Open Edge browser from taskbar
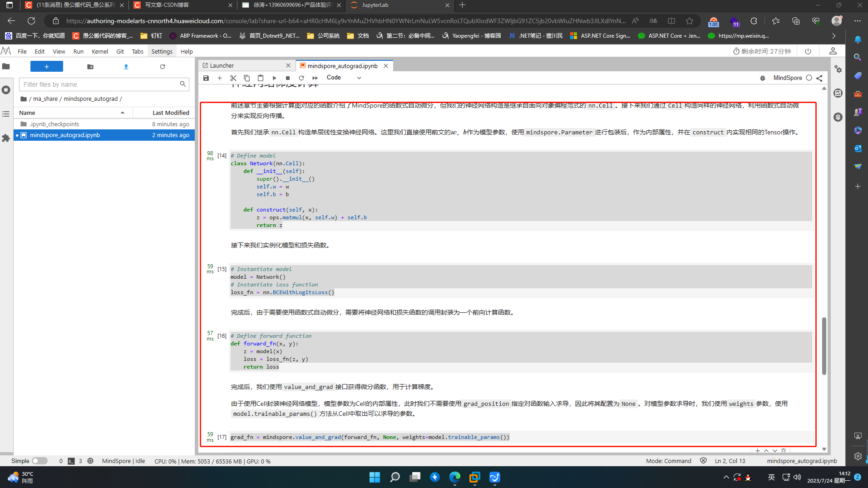This screenshot has width=868, height=488. click(454, 477)
